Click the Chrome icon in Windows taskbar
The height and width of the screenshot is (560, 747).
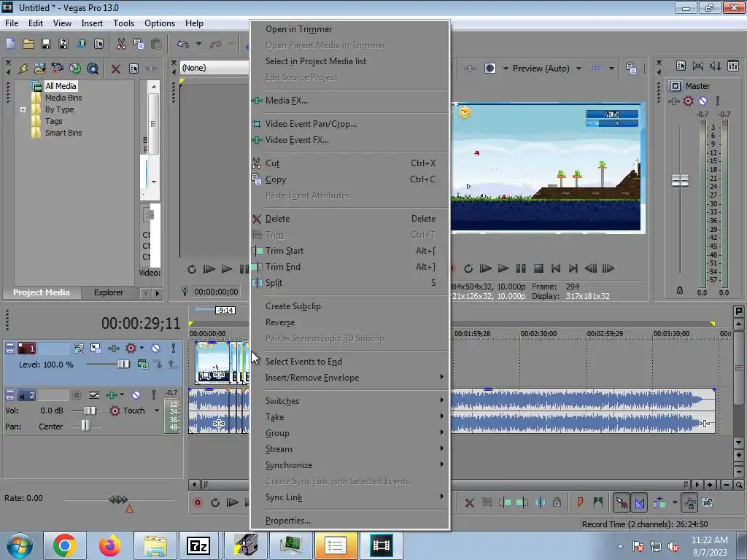click(x=65, y=545)
